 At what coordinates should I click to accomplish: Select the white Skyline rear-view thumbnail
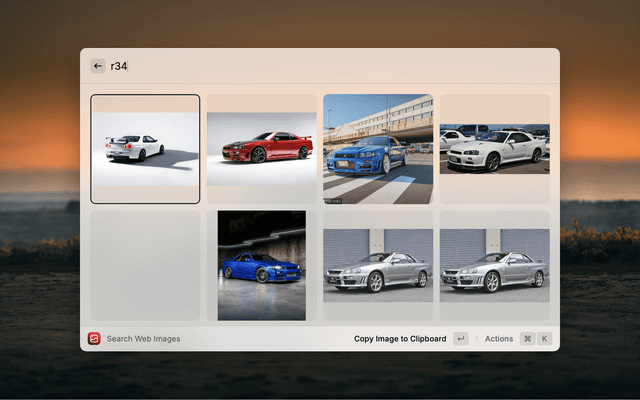(145, 149)
